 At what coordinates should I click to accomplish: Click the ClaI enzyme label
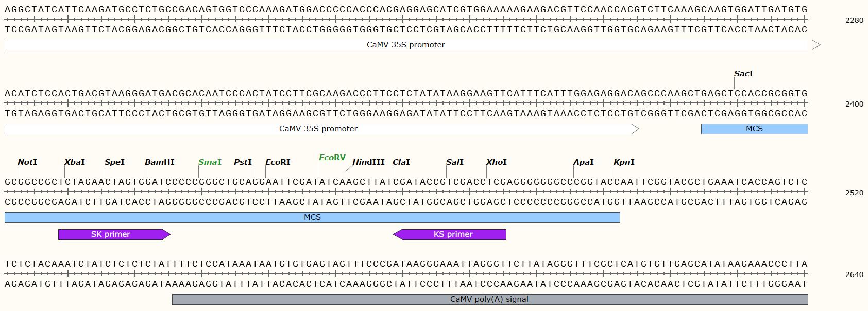[401, 162]
